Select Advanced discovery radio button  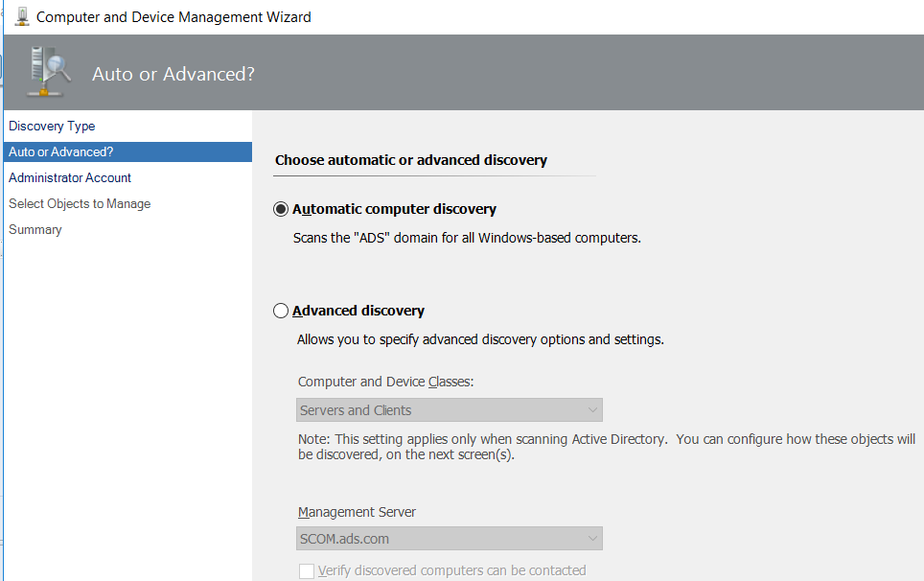click(281, 311)
